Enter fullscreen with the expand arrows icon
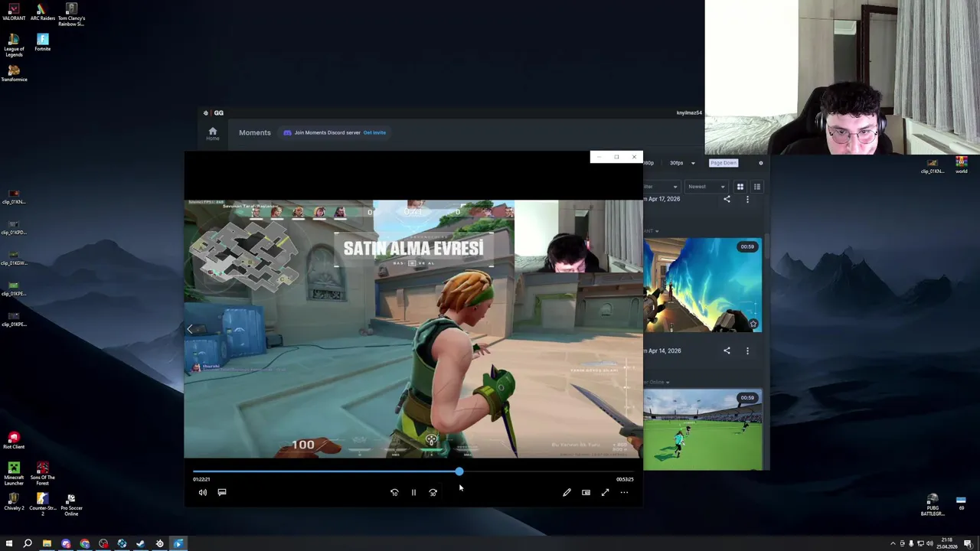Image resolution: width=980 pixels, height=551 pixels. (x=605, y=493)
